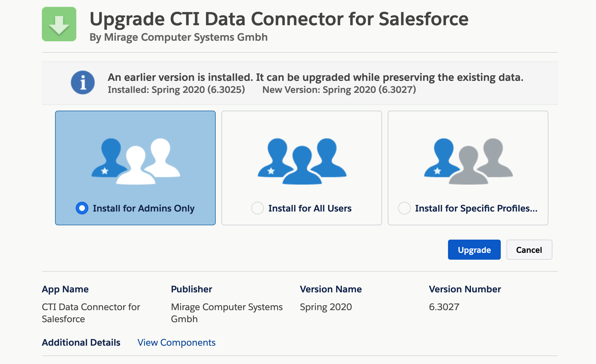The height and width of the screenshot is (364, 596).
Task: Click the All Users blue people icon
Action: [x=302, y=161]
